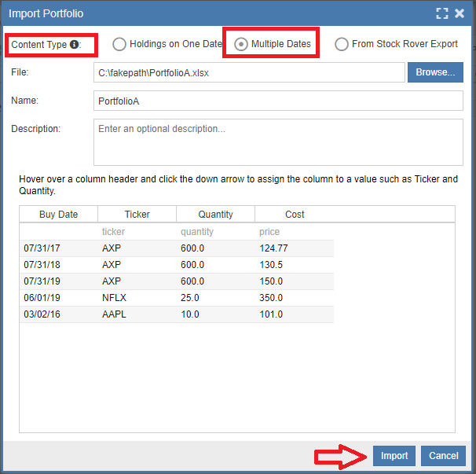Screen dimensions: 476x474
Task: Open the Ticker column header
Action: (x=137, y=214)
